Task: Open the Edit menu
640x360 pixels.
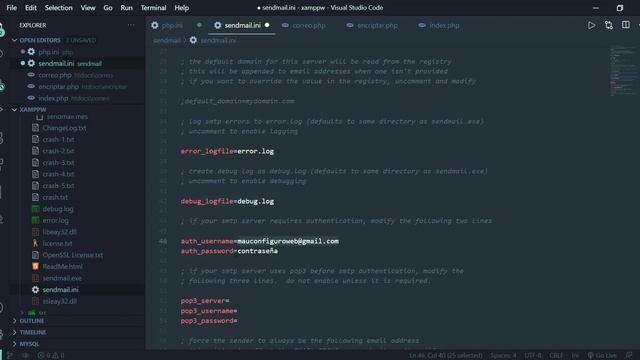Action: (x=31, y=8)
